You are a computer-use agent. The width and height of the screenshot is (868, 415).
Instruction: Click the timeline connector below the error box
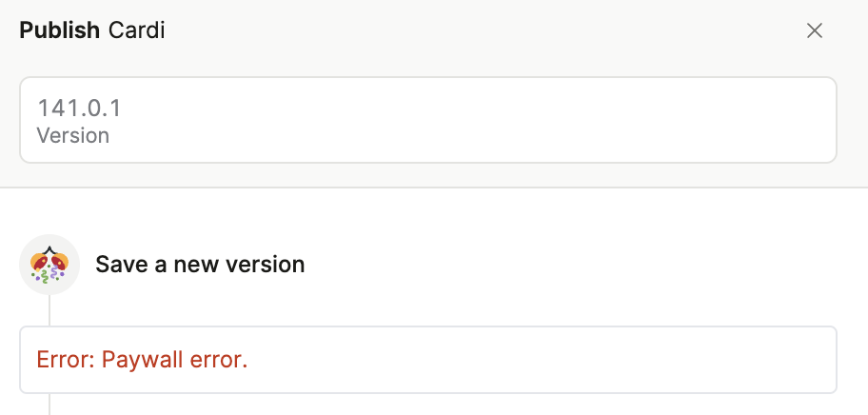[49, 405]
